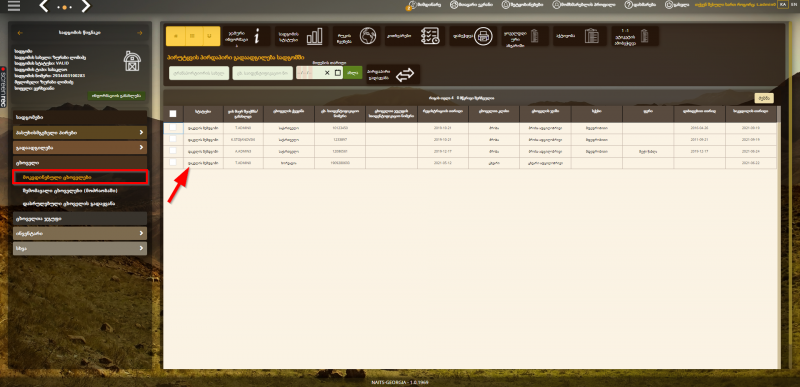The height and width of the screenshot is (387, 800).
Task: Click the date cell reading 2021-06-22
Action: click(x=751, y=162)
